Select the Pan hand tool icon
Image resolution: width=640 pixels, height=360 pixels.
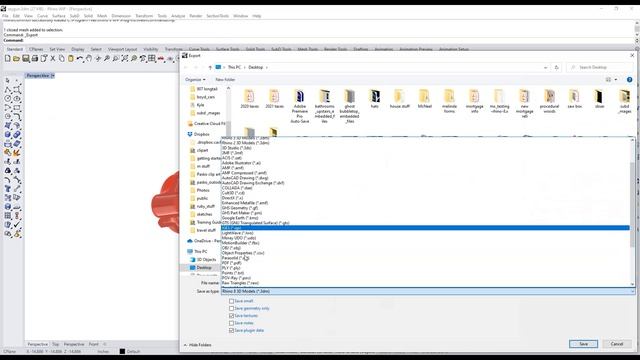[89, 59]
